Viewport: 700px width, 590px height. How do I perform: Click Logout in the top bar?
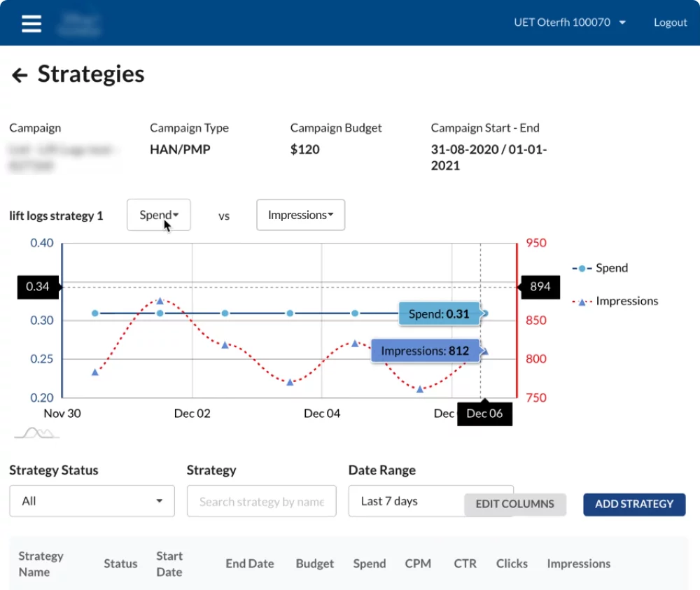click(x=670, y=22)
